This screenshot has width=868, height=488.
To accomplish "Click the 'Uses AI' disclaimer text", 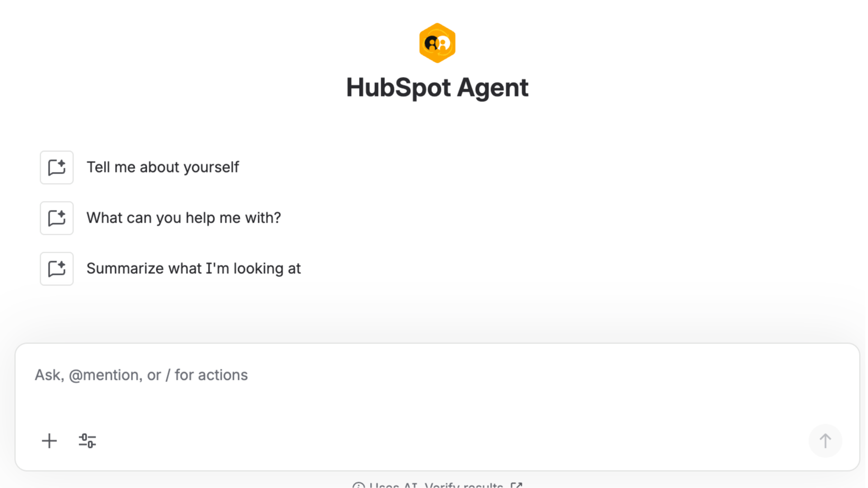I will tap(393, 485).
